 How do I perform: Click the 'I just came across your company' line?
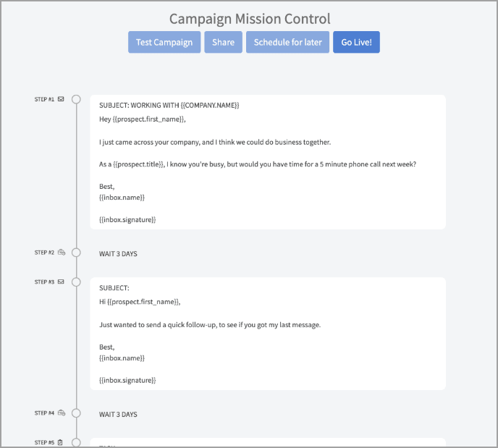(x=215, y=143)
